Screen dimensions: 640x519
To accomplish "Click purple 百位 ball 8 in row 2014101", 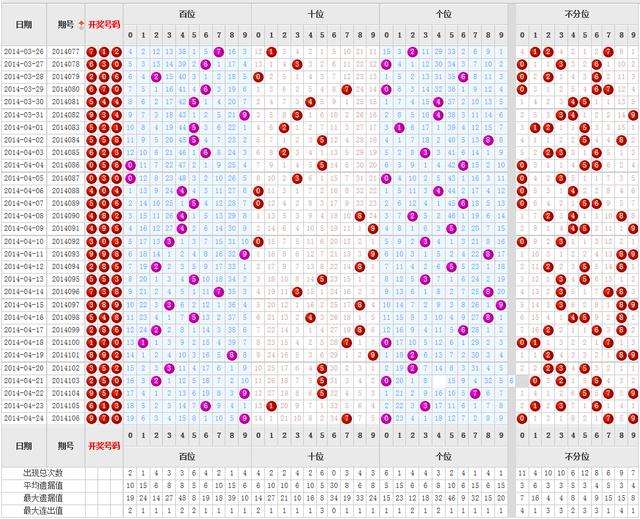I will point(232,355).
